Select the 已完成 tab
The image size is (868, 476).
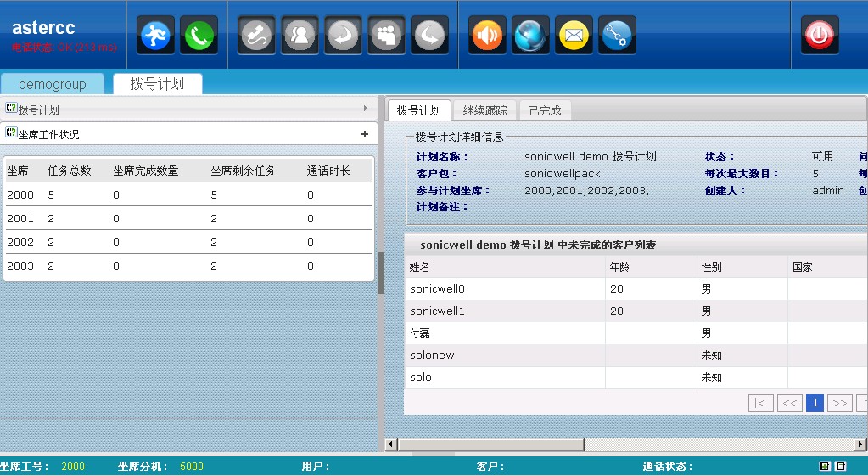pos(545,110)
